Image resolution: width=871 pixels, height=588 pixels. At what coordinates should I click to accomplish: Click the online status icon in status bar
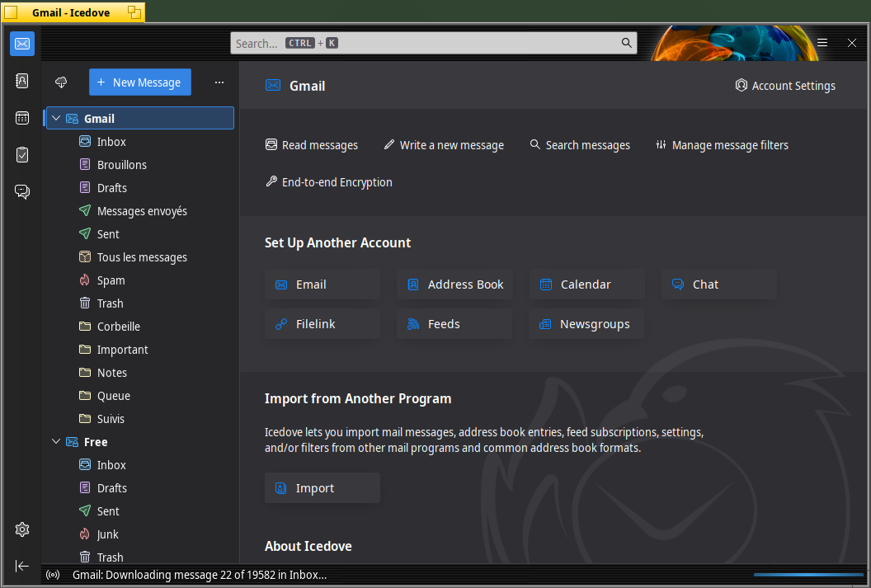(53, 575)
